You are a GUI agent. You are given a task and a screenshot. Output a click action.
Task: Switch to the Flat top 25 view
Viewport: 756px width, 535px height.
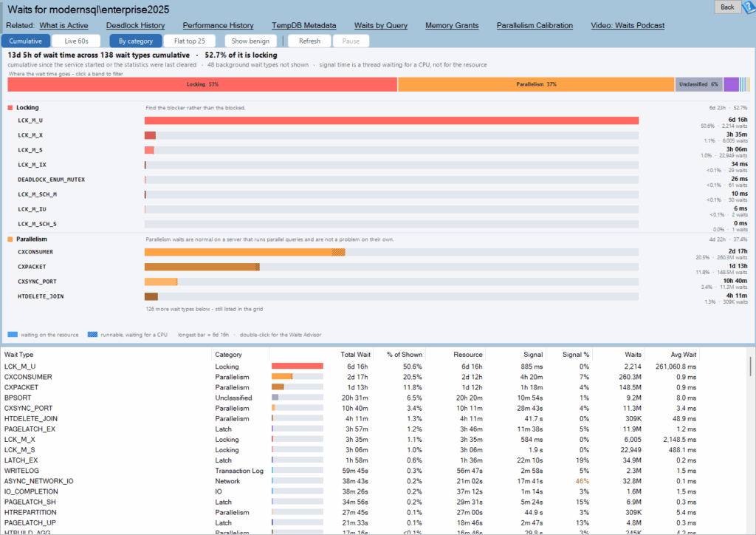click(x=190, y=41)
